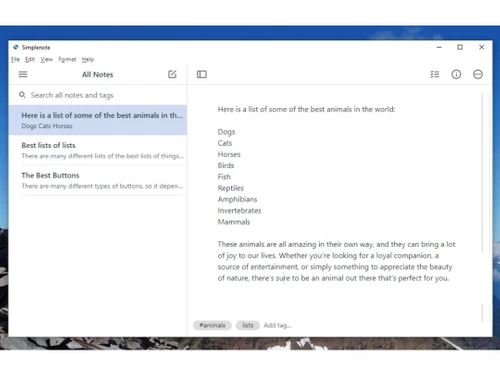The width and height of the screenshot is (500, 375).
Task: Toggle the sidebar panel icon
Action: click(x=202, y=74)
